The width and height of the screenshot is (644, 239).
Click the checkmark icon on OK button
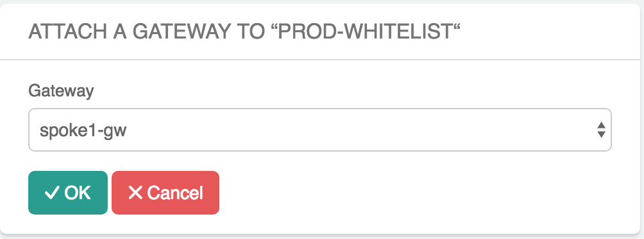click(x=52, y=193)
